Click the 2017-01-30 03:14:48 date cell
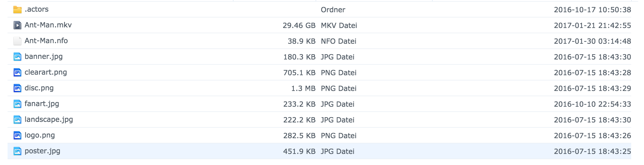This screenshot has width=644, height=165. click(x=592, y=41)
